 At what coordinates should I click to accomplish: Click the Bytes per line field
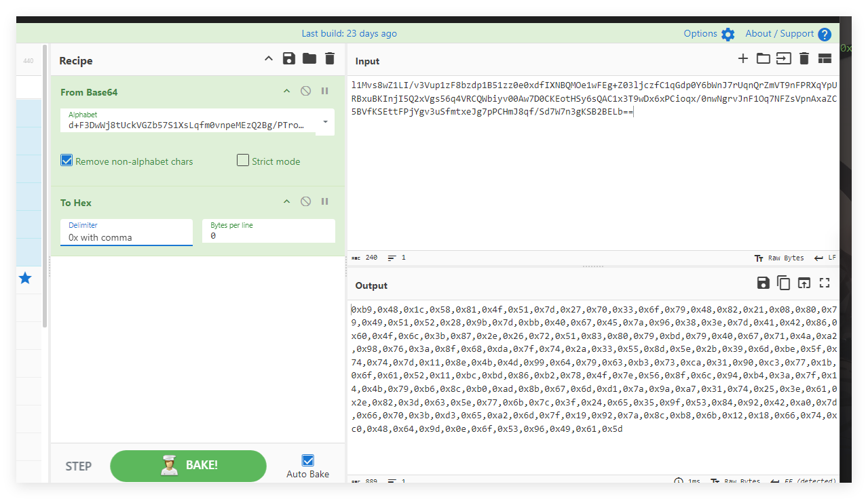(x=269, y=231)
